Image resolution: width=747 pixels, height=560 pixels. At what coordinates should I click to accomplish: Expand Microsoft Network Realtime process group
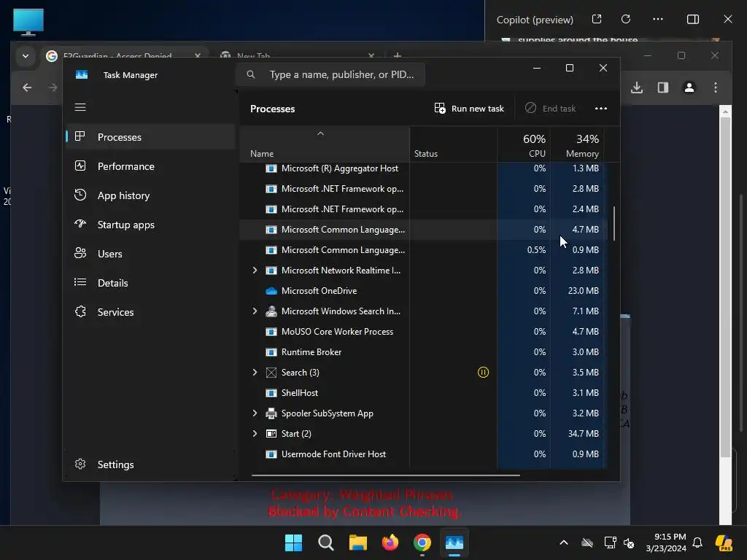coord(255,270)
